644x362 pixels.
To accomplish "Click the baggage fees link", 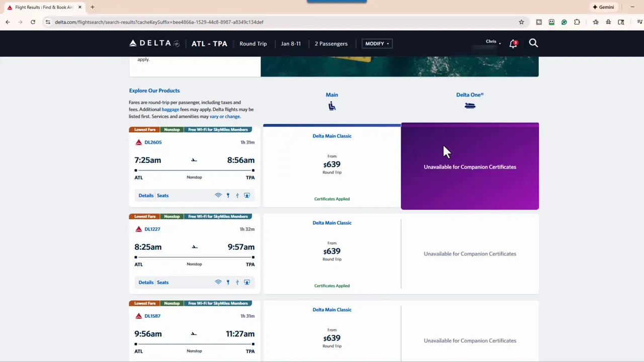I will pos(170,109).
